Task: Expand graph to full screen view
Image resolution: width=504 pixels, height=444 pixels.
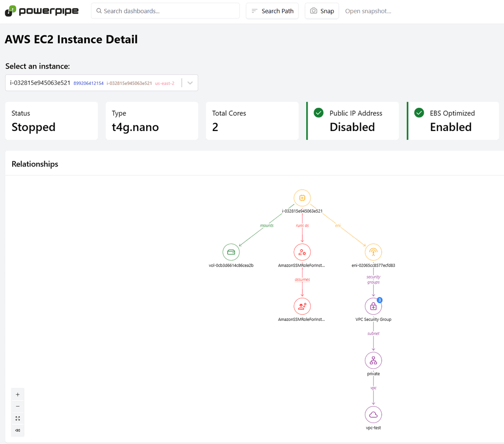Action: click(17, 418)
